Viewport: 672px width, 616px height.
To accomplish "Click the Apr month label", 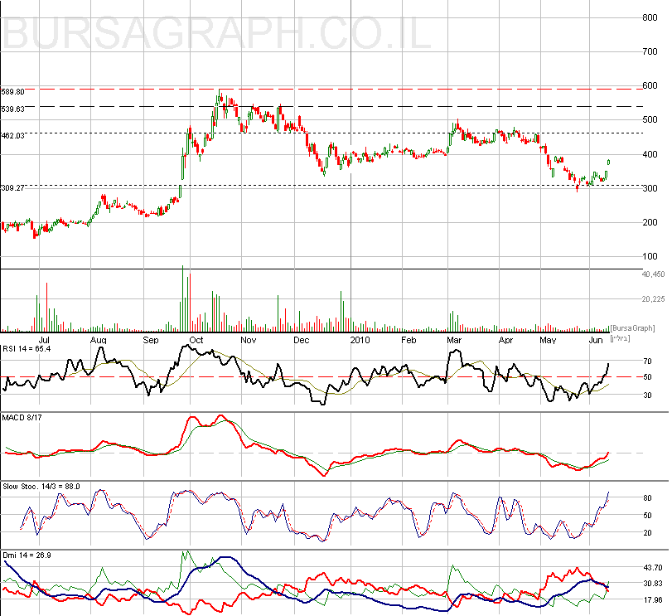I will pyautogui.click(x=505, y=341).
